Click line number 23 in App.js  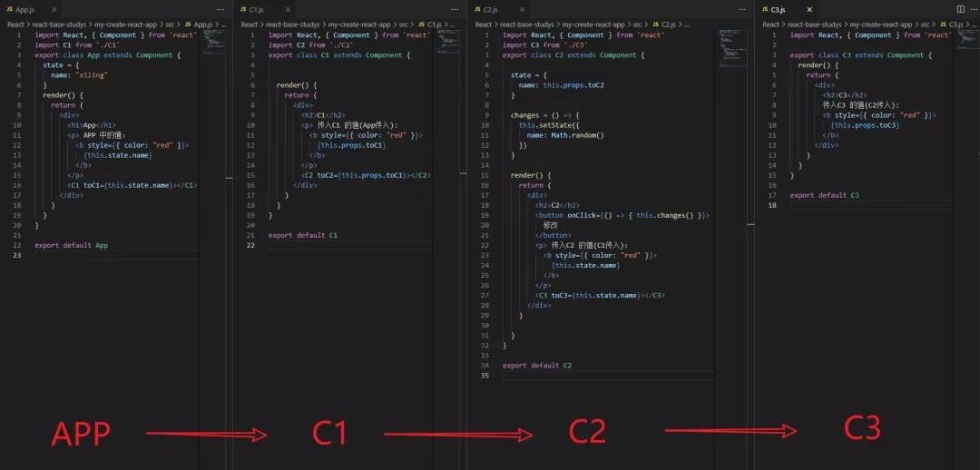coord(18,255)
